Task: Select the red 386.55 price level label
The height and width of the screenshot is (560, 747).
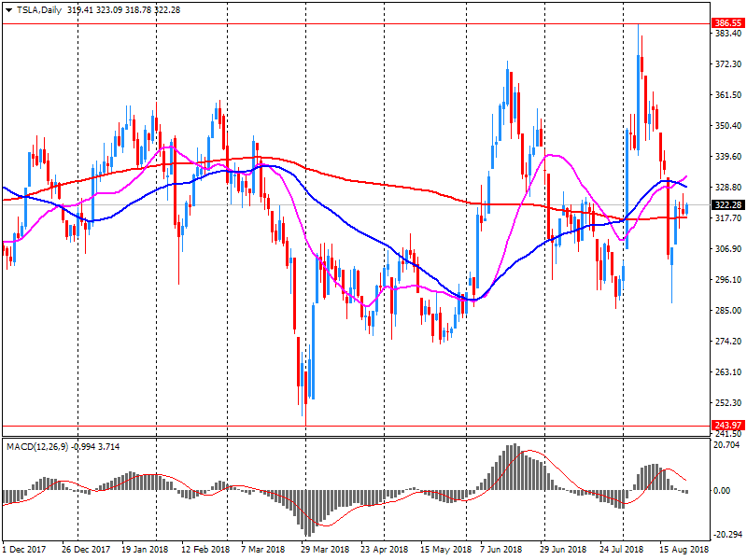Action: [721, 22]
